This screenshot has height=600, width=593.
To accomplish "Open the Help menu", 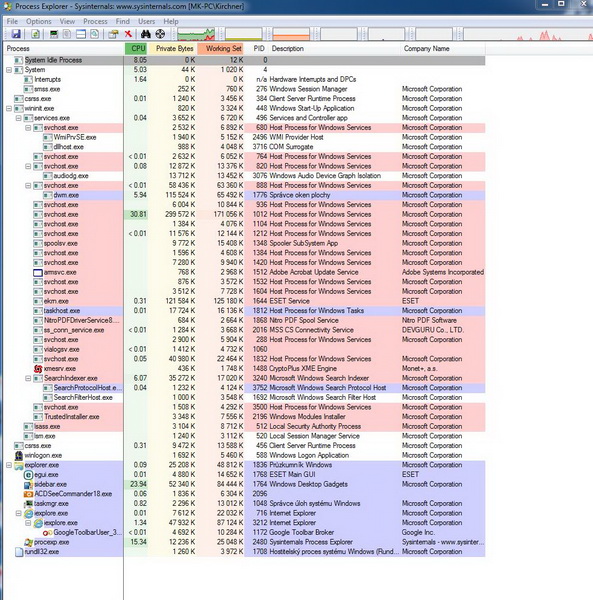I will 171,21.
